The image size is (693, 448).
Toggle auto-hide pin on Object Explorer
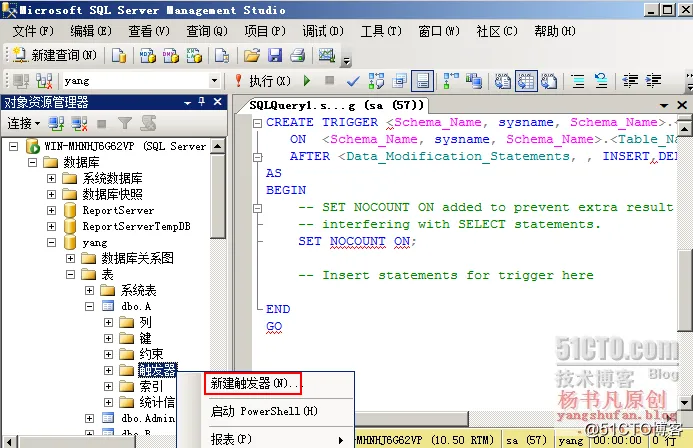(x=202, y=102)
